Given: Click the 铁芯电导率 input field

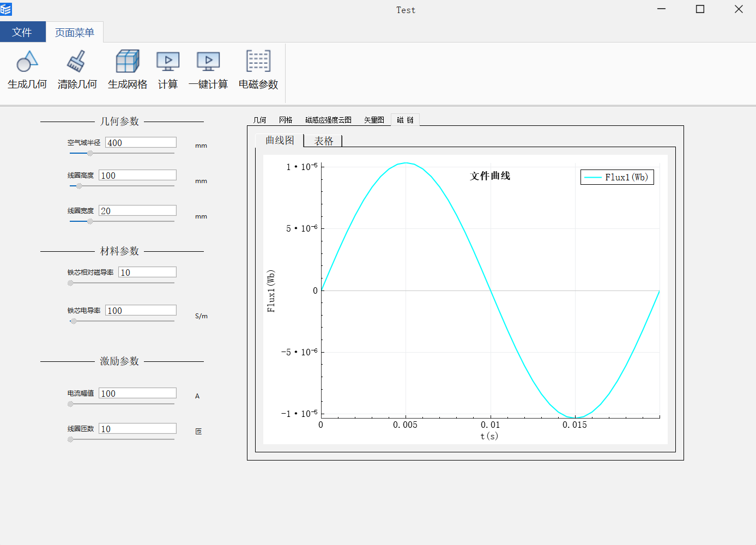Looking at the screenshot, I should [141, 311].
